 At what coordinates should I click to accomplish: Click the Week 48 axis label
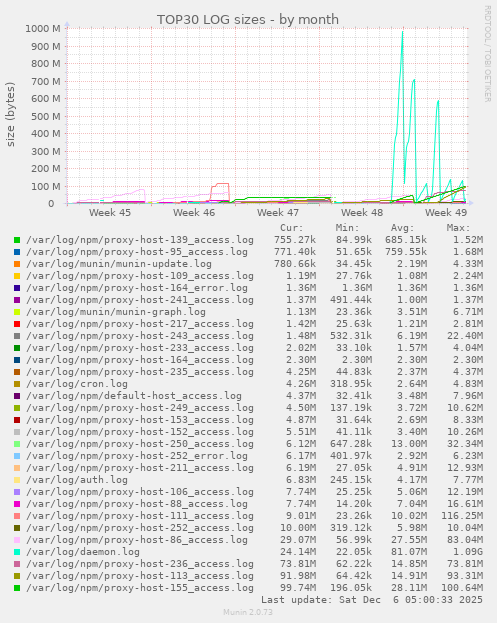pos(362,213)
